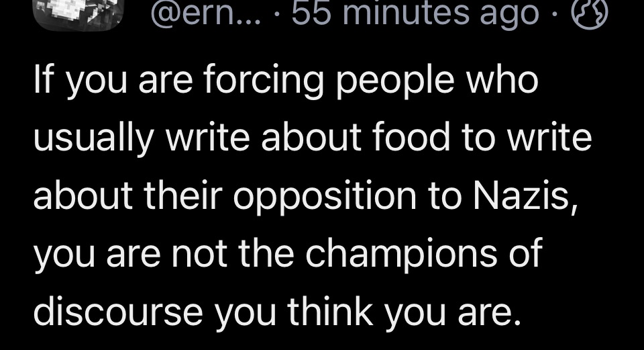Viewport: 644px width, 350px height.
Task: Open the poster's pixelated avatar
Action: tap(78, 14)
